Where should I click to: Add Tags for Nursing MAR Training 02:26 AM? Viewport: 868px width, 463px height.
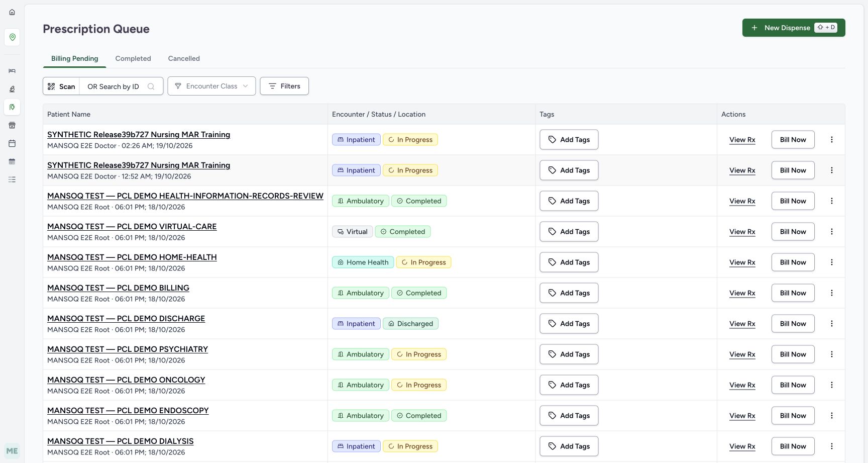tap(569, 140)
